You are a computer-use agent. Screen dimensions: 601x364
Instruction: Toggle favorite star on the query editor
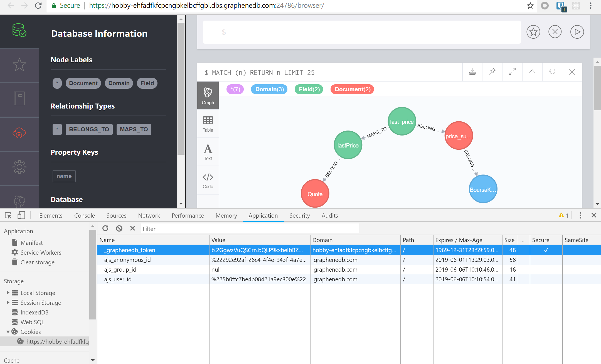tap(533, 32)
